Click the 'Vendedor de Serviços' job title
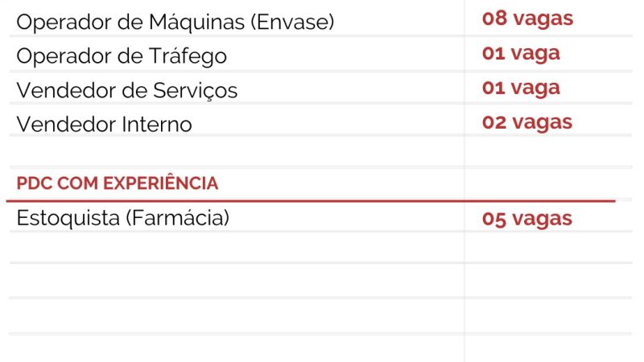The image size is (644, 362). click(127, 90)
